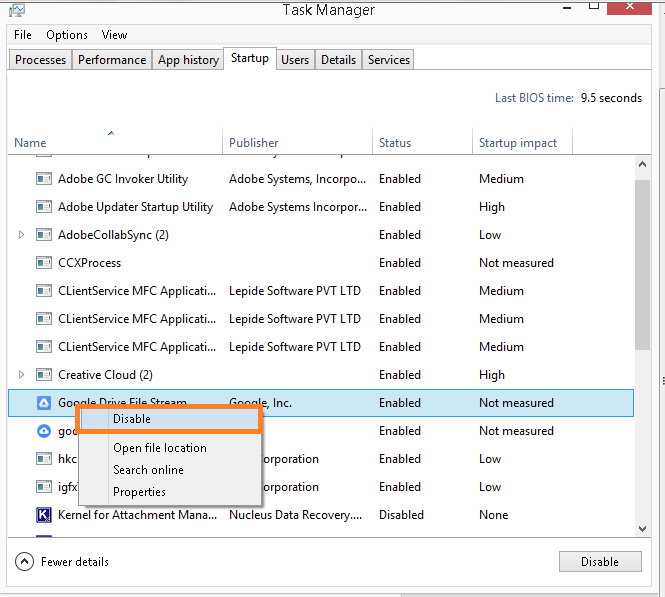The image size is (665, 597).
Task: Click the blue cloud backup icon
Action: (44, 431)
